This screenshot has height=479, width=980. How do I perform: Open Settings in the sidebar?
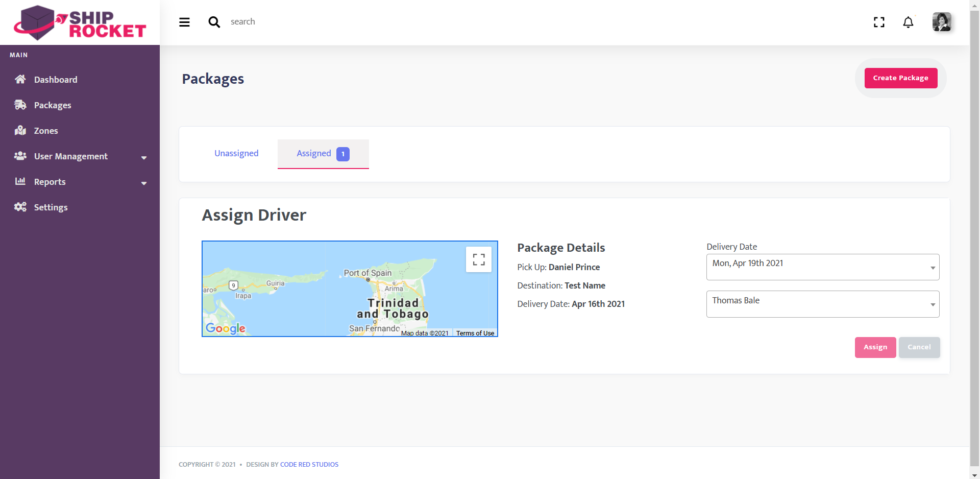pos(51,207)
